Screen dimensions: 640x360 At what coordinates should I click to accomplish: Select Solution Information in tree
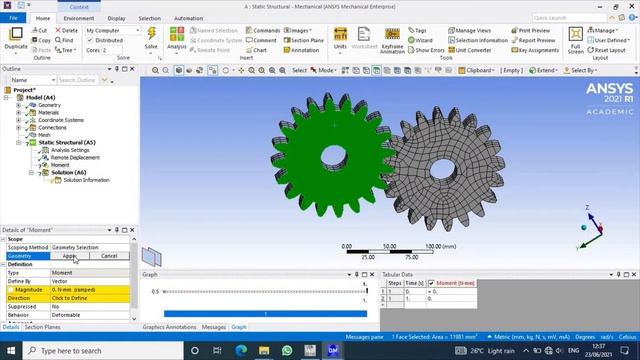pyautogui.click(x=87, y=180)
